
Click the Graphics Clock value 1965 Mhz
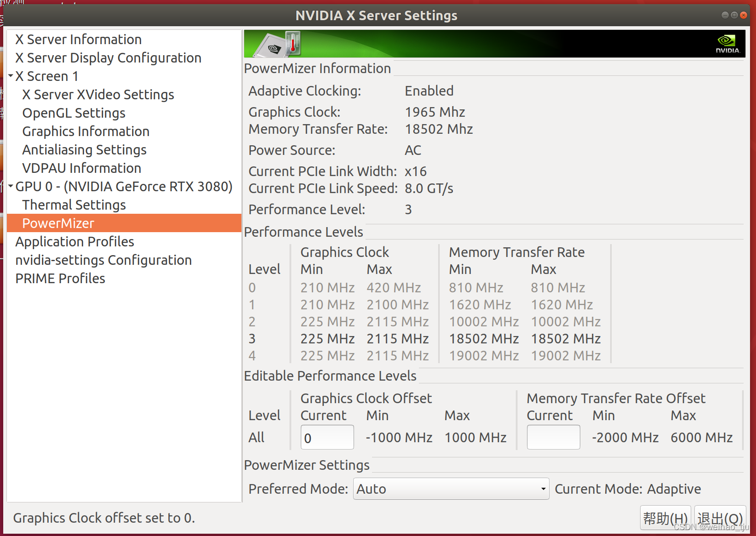[x=435, y=112]
